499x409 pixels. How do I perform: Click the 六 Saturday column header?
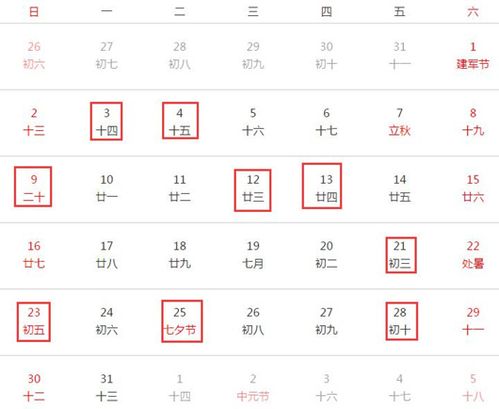point(473,12)
